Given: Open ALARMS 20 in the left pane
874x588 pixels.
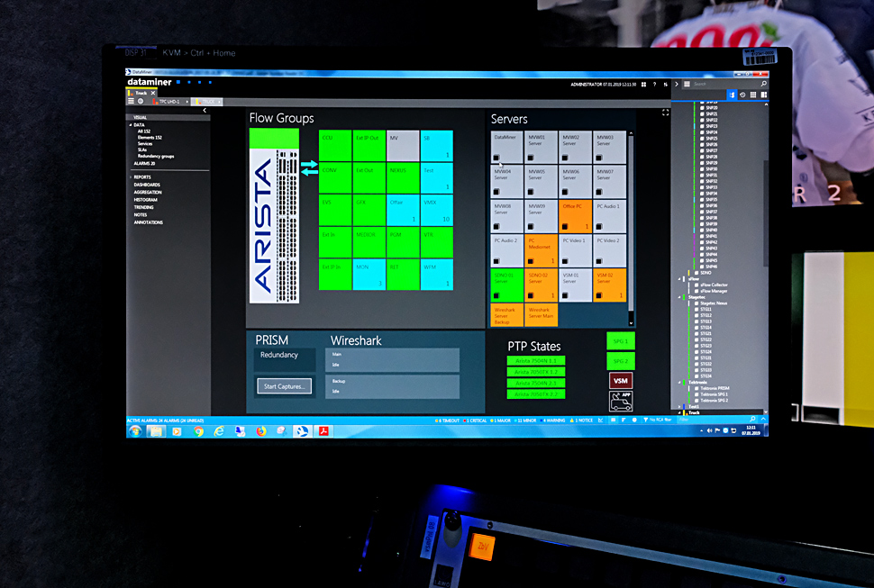Looking at the screenshot, I should click(144, 164).
